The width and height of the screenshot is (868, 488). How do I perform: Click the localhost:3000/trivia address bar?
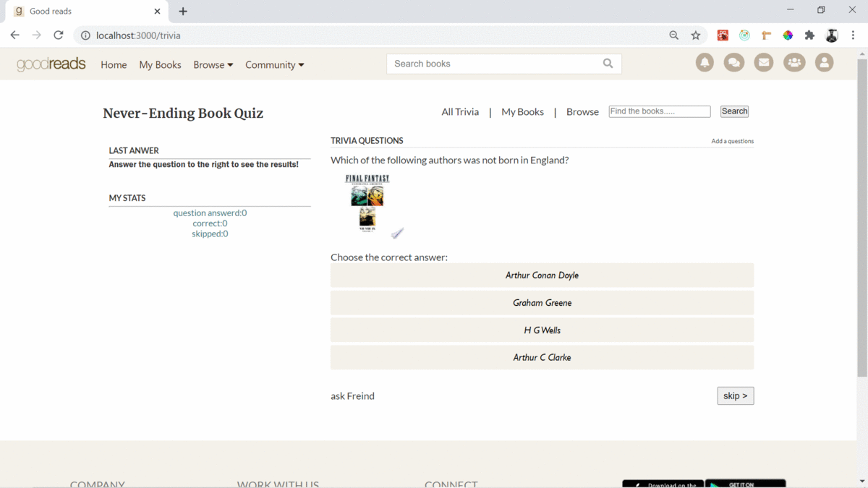(376, 35)
